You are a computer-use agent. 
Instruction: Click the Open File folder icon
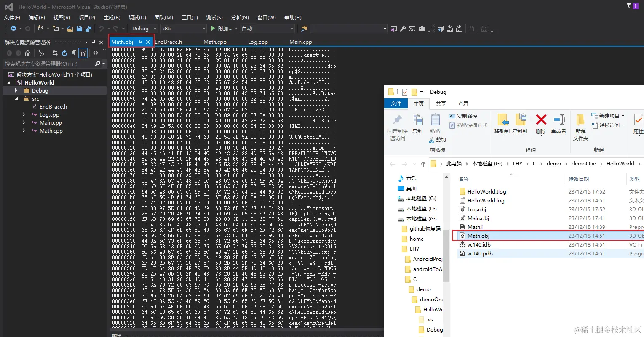tap(70, 28)
